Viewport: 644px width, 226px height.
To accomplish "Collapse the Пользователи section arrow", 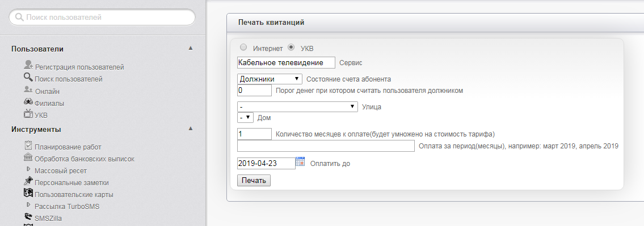I will click(x=191, y=48).
